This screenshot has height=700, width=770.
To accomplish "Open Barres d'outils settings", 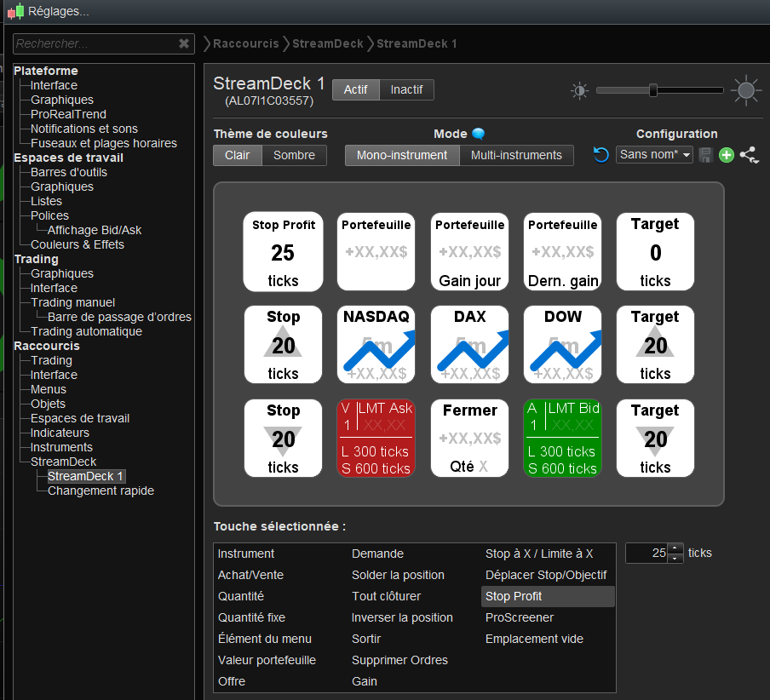I will (69, 172).
